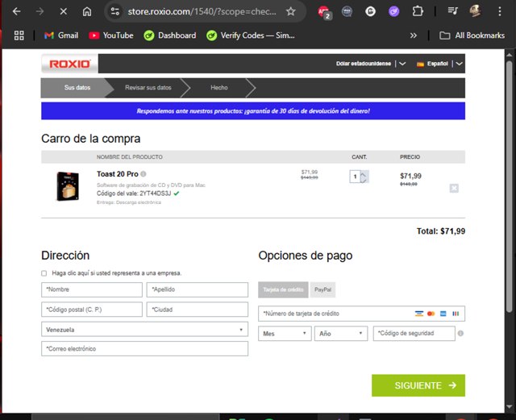
Task: Open the Verify Codes bookmark
Action: [251, 35]
